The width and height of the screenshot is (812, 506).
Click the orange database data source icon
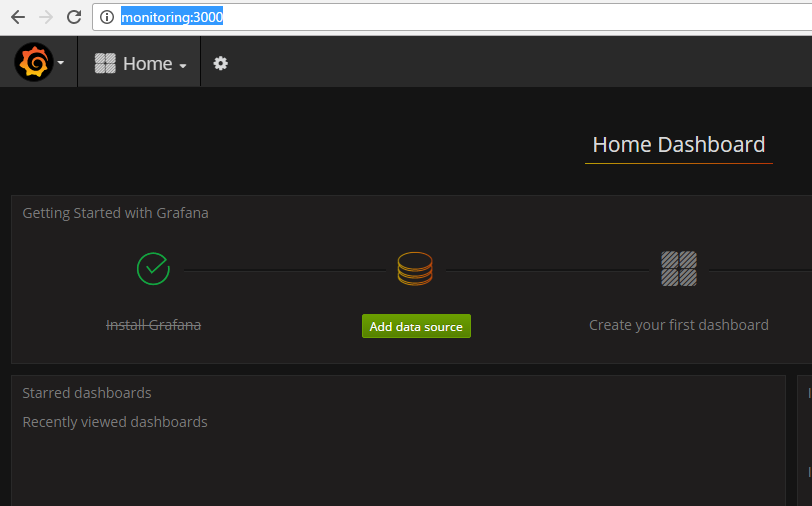[x=415, y=269]
